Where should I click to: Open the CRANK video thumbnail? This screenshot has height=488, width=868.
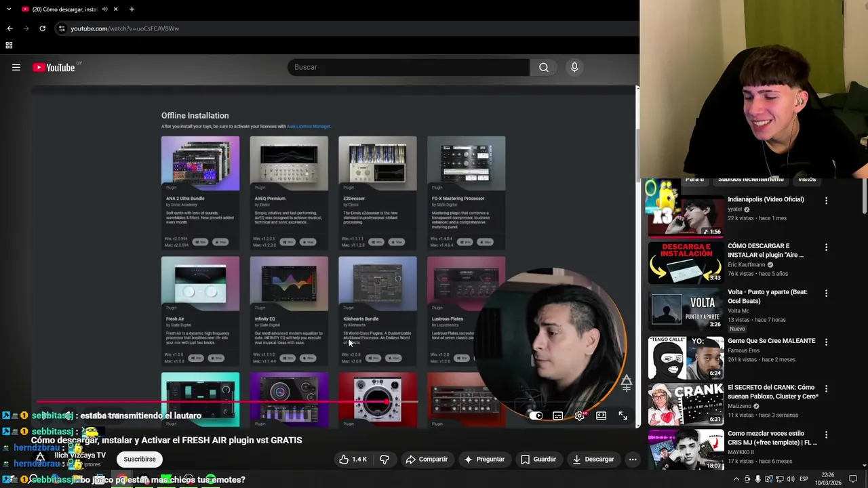[686, 403]
